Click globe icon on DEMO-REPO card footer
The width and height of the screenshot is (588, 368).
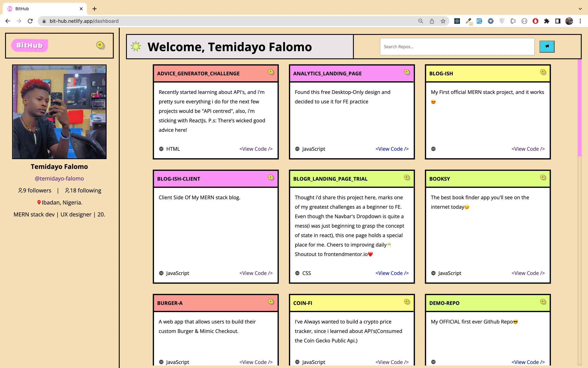(433, 362)
